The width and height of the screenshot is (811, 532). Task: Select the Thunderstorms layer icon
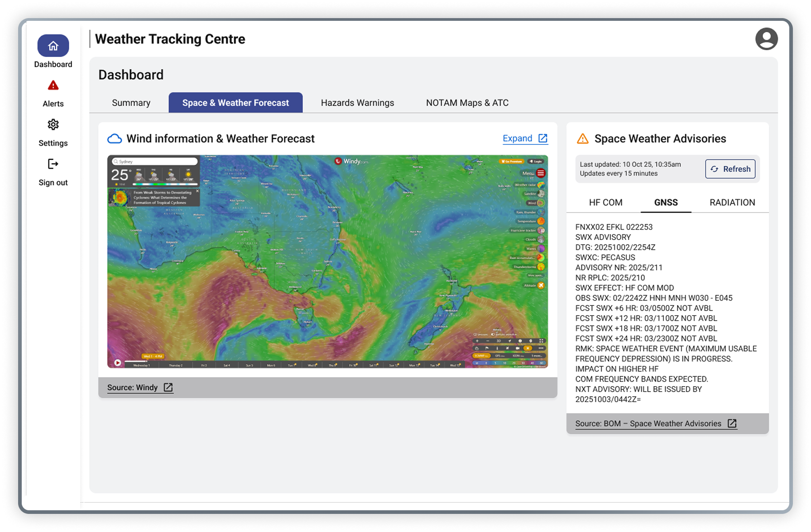tap(541, 267)
